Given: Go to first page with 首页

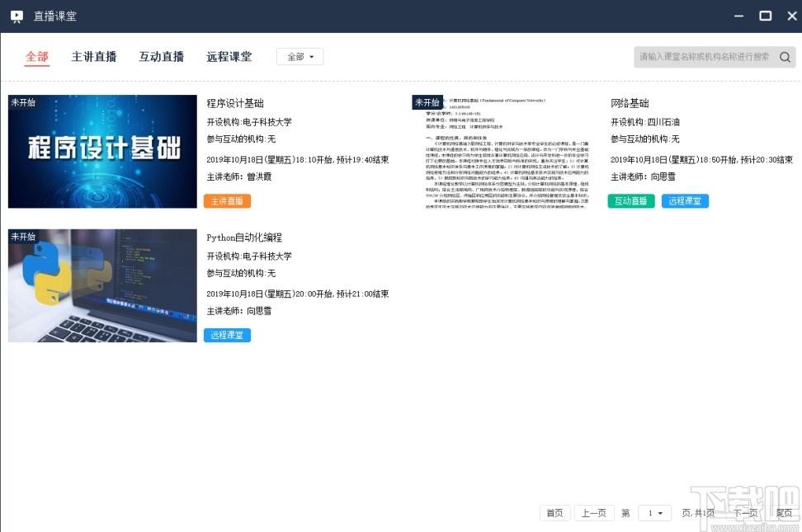Looking at the screenshot, I should pyautogui.click(x=555, y=513).
